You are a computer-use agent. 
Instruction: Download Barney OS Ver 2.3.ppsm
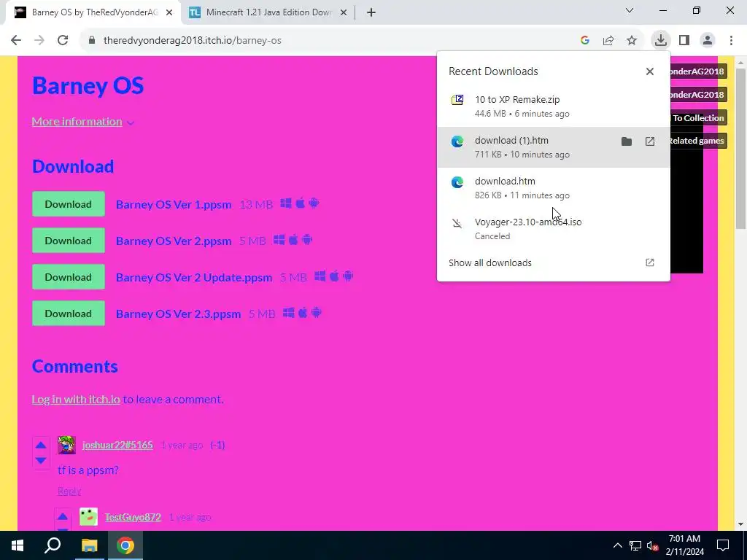[69, 314]
